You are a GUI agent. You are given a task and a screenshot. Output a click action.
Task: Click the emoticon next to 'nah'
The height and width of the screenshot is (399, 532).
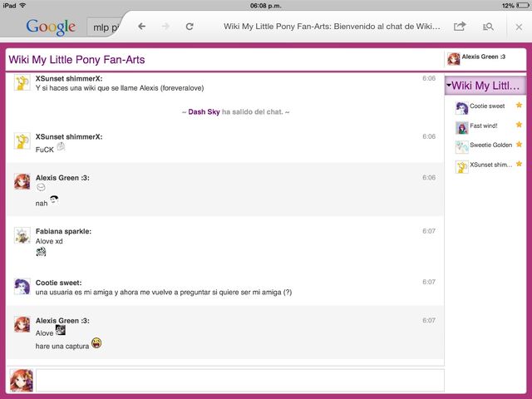(54, 199)
